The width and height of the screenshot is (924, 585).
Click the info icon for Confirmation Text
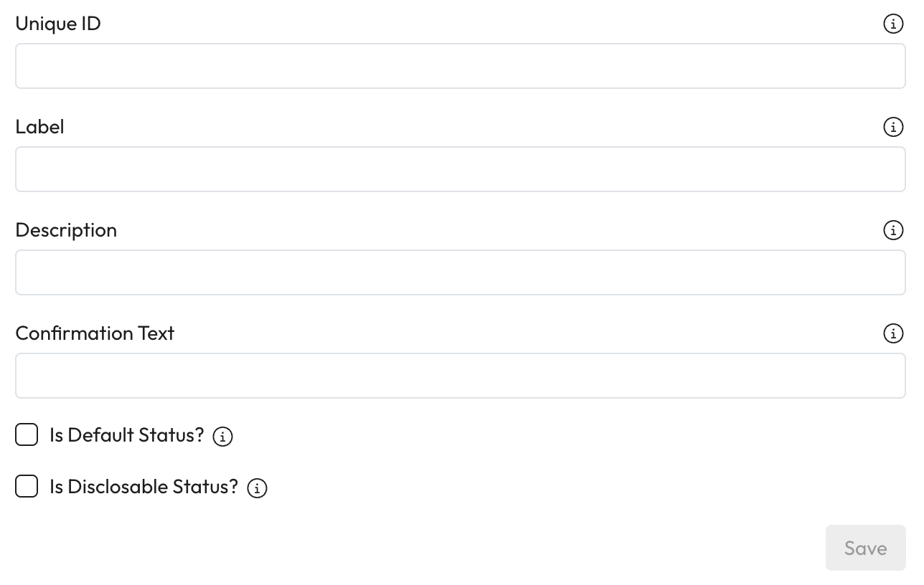892,334
